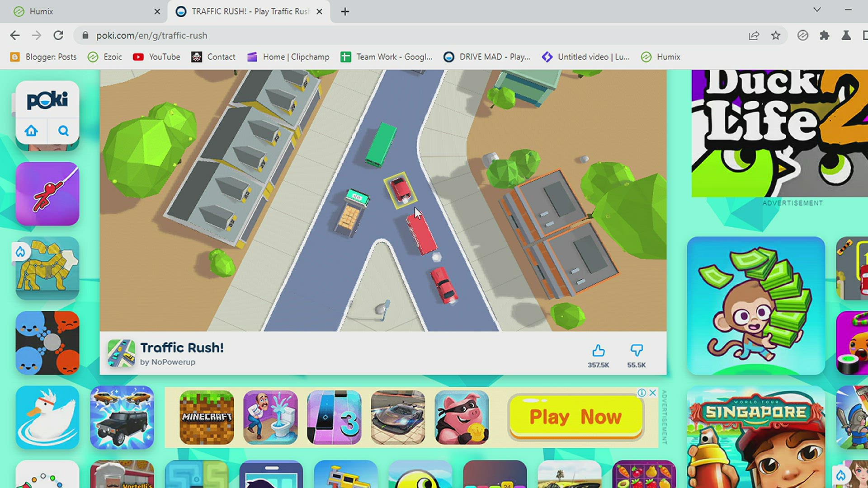Open the Poki search icon
The image size is (868, 488).
63,131
